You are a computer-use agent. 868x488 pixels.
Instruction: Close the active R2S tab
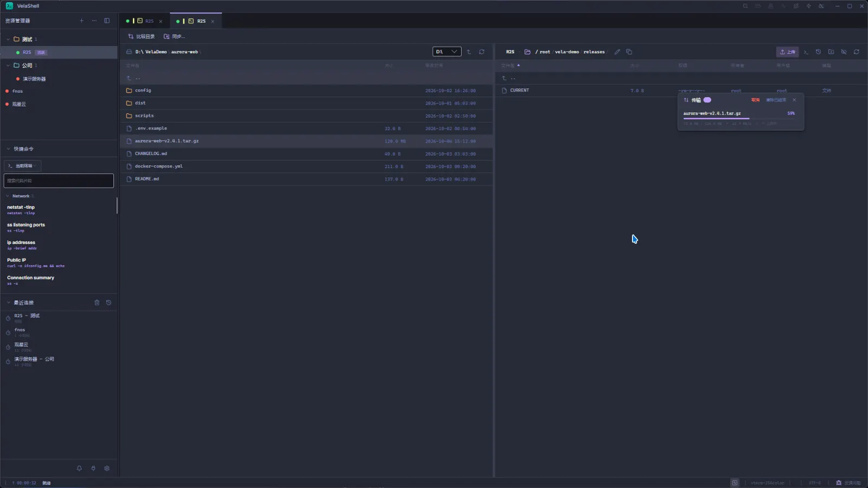coord(213,21)
